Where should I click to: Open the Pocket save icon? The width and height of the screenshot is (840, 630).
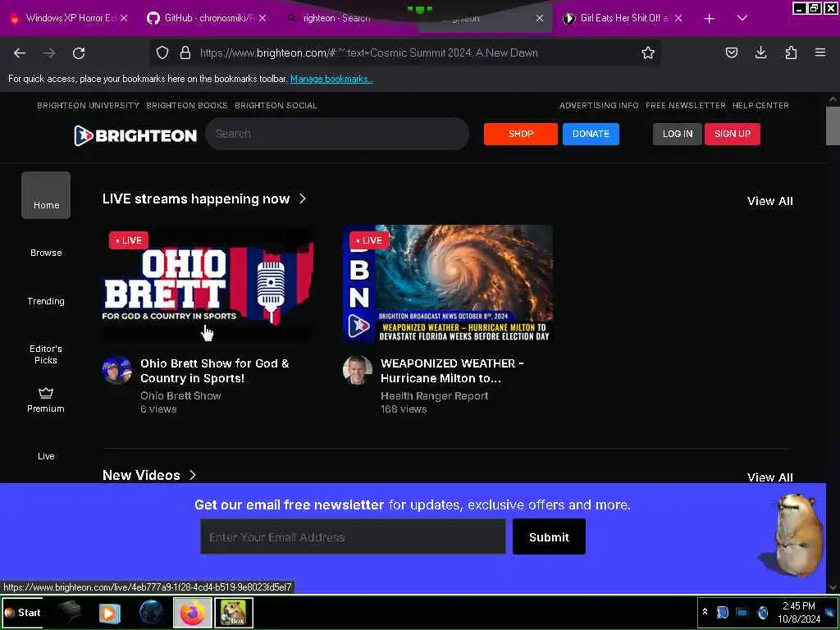click(731, 52)
